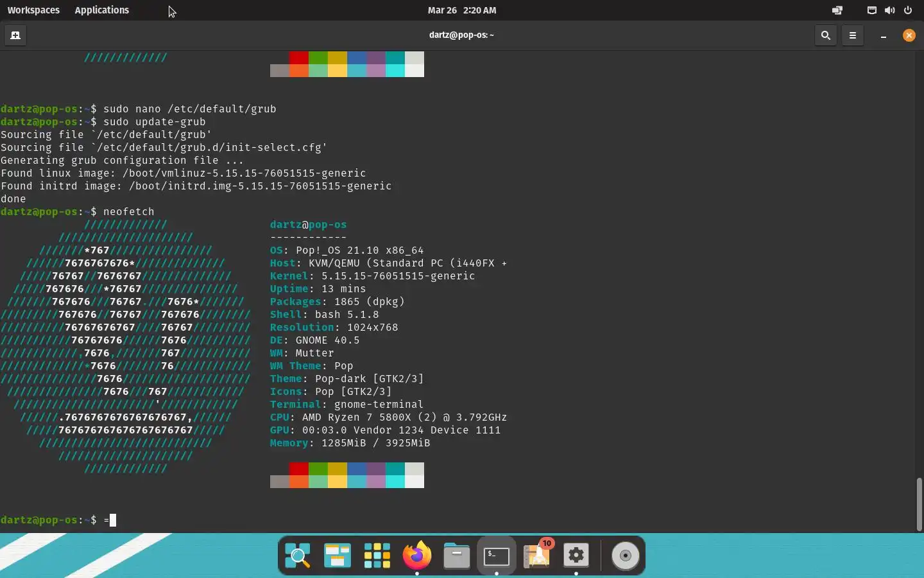Open Settings gear in dock
Viewport: 924px width, 578px height.
[x=576, y=556]
